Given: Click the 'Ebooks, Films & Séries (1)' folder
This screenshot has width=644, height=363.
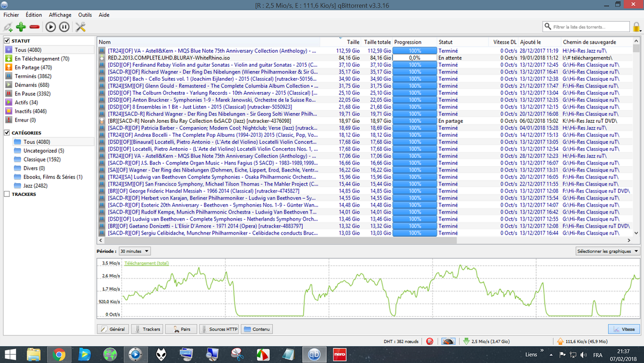Looking at the screenshot, I should (18, 177).
